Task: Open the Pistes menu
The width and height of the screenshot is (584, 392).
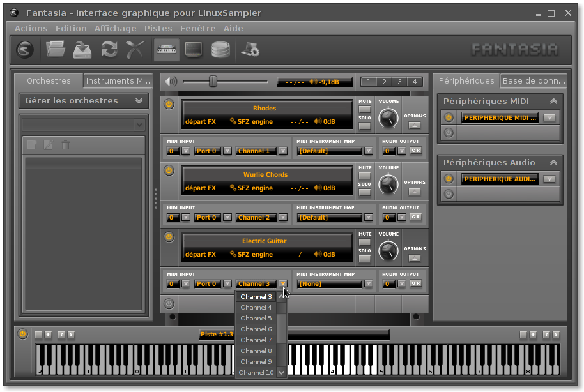Action: pos(158,28)
